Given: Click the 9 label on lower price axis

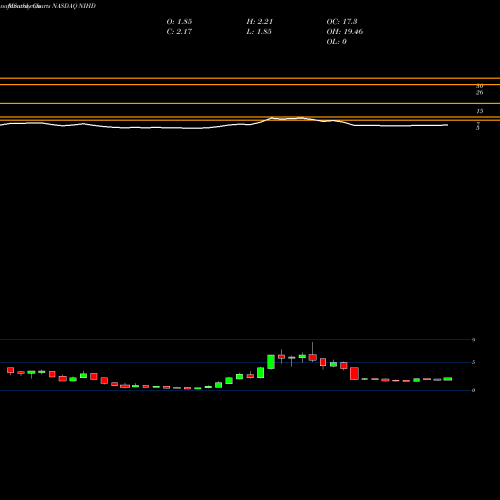Looking at the screenshot, I should click(x=473, y=340).
